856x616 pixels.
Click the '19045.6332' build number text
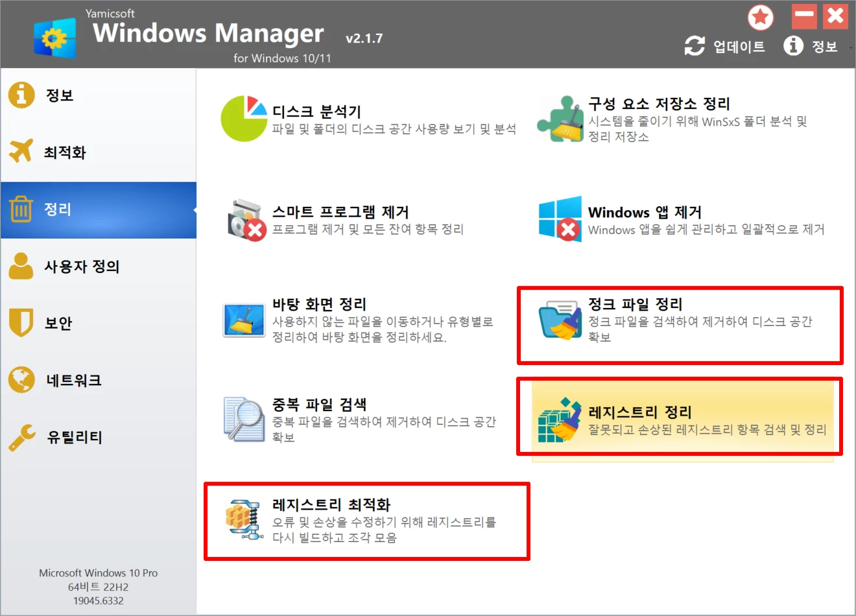point(99,601)
